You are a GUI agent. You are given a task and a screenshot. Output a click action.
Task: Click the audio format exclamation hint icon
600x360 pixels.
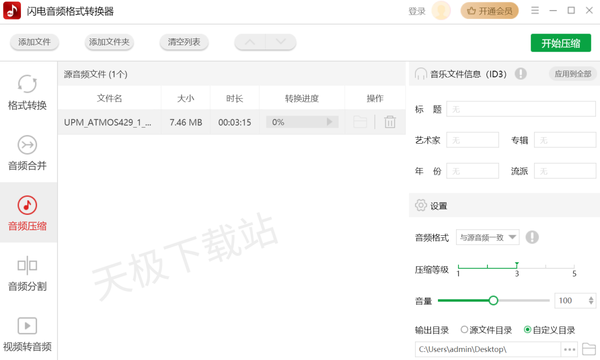[x=532, y=237]
